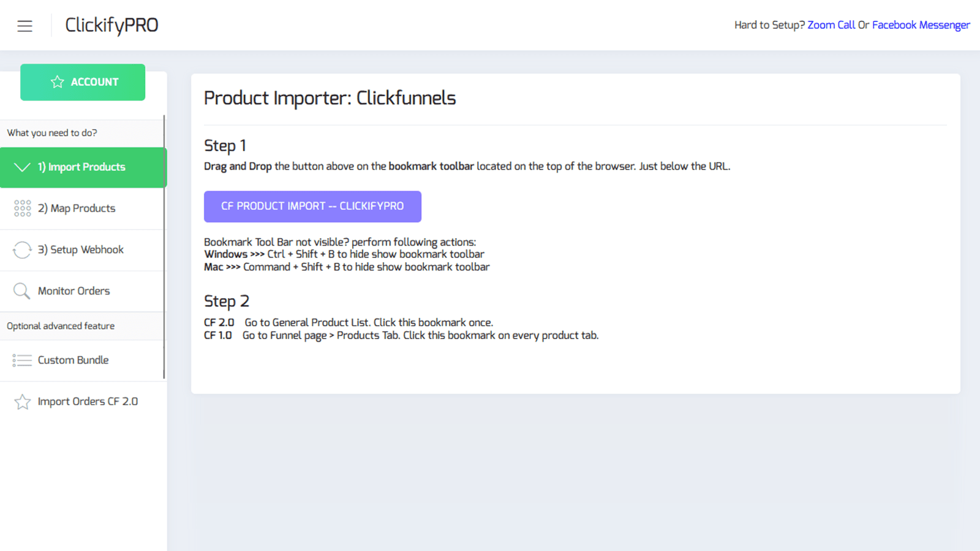Open Facebook Messenger support link
980x551 pixels.
tap(921, 24)
